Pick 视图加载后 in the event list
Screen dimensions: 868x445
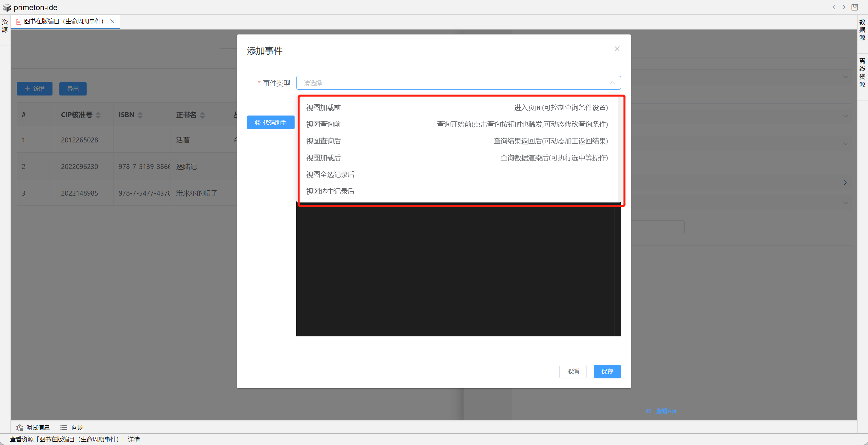323,158
